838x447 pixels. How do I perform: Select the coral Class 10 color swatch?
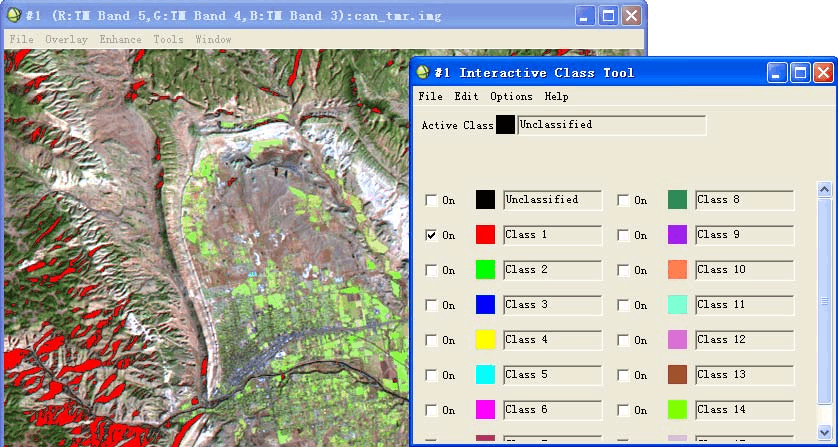pyautogui.click(x=677, y=269)
